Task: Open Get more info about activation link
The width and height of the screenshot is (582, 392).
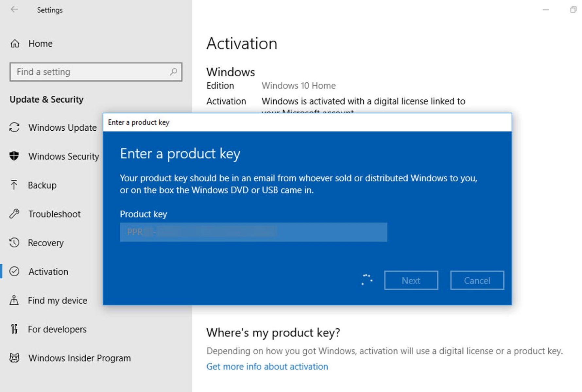Action: (x=267, y=367)
